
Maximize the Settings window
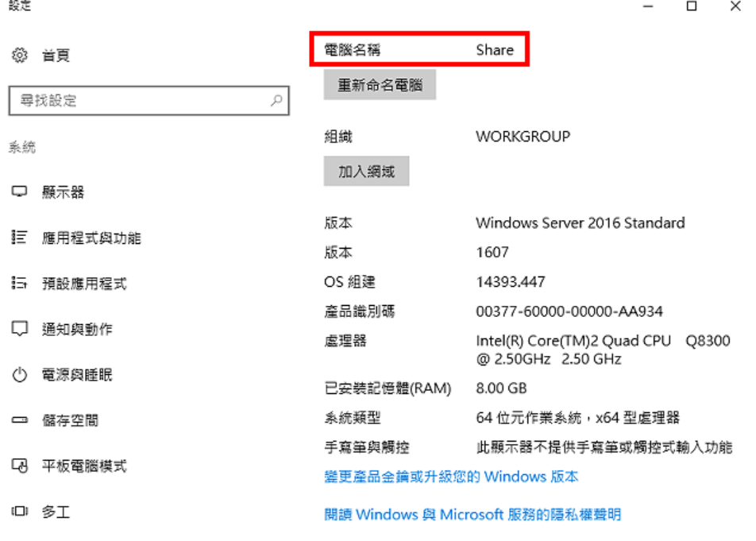[692, 6]
